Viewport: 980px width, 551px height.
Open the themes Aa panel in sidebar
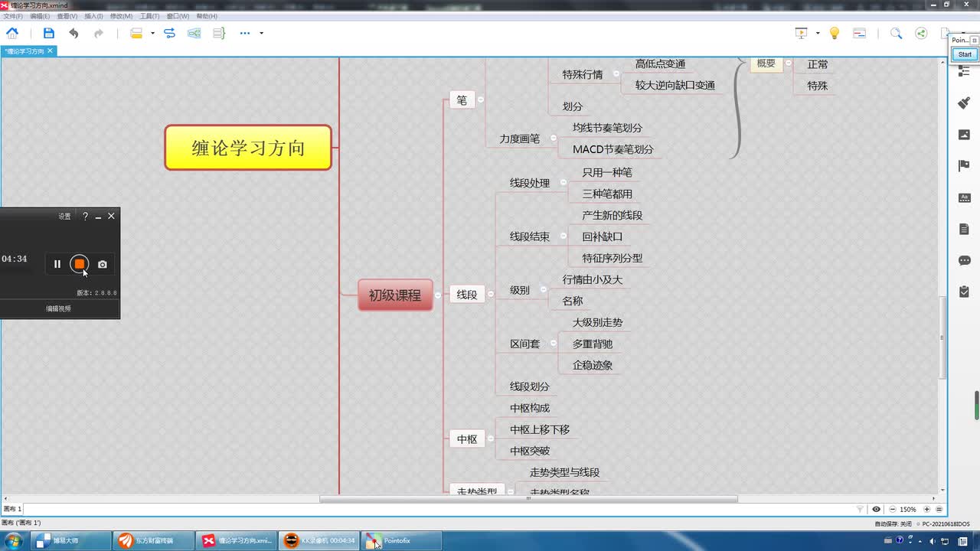click(964, 197)
